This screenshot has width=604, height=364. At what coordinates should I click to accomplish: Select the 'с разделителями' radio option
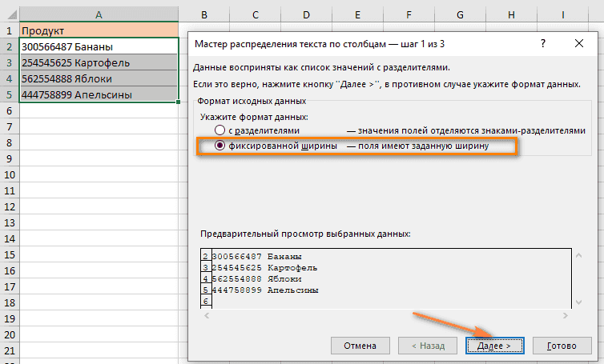tap(220, 130)
